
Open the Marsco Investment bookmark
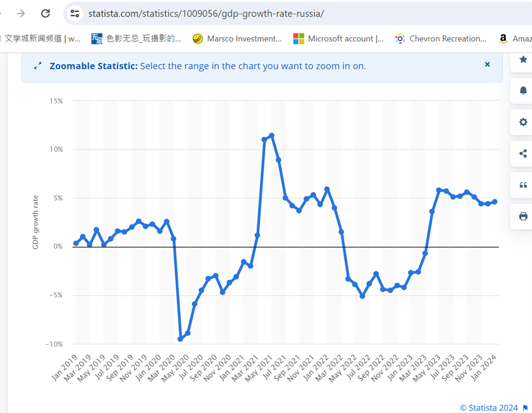pos(237,39)
